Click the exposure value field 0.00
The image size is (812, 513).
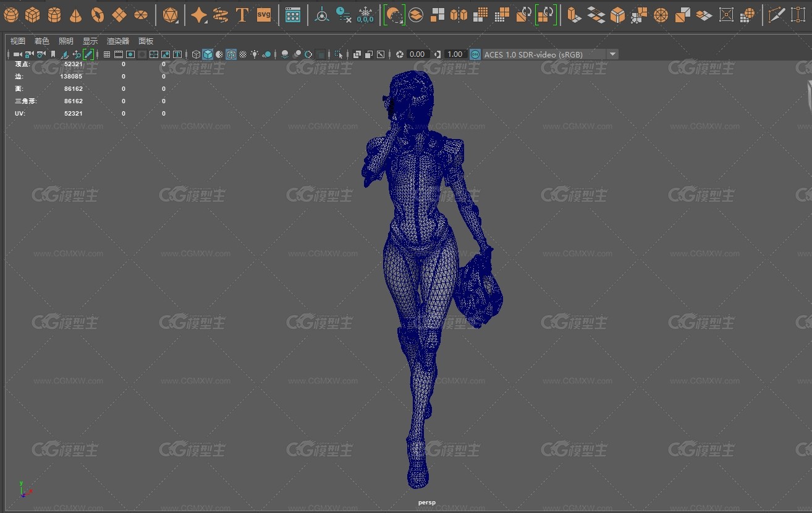(x=418, y=54)
